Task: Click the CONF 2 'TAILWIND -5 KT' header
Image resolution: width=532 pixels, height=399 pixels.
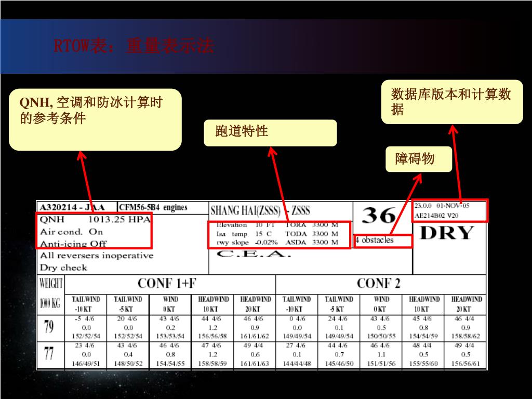Action: (x=339, y=304)
